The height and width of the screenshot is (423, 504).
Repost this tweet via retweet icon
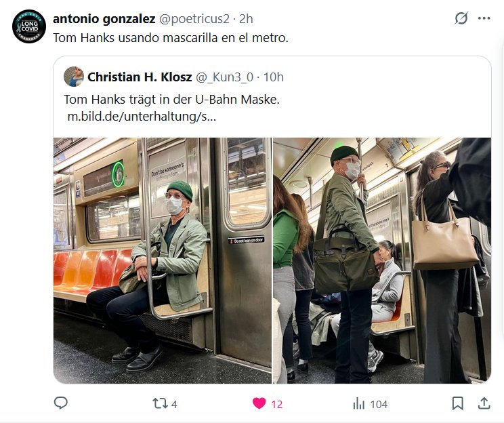point(160,403)
